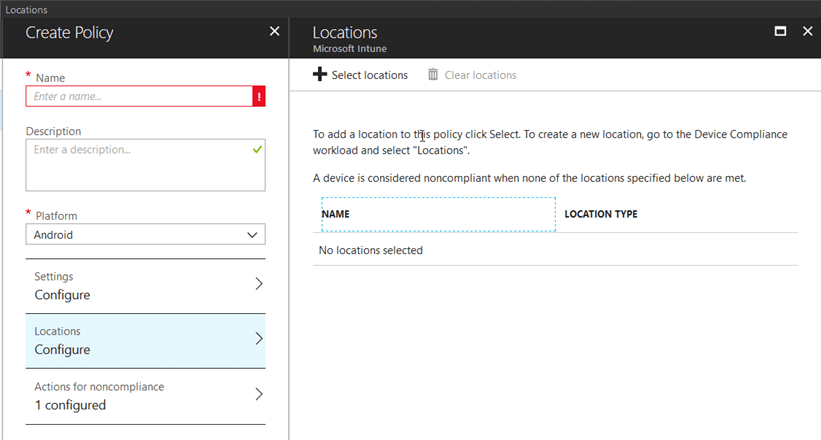Viewport: 821px width, 440px height.
Task: Click the plus icon for Select locations
Action: pyautogui.click(x=320, y=75)
